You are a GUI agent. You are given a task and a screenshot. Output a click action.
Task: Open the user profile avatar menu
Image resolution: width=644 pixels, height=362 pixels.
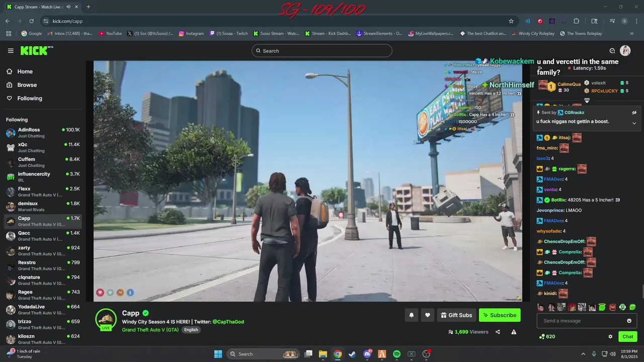(625, 51)
